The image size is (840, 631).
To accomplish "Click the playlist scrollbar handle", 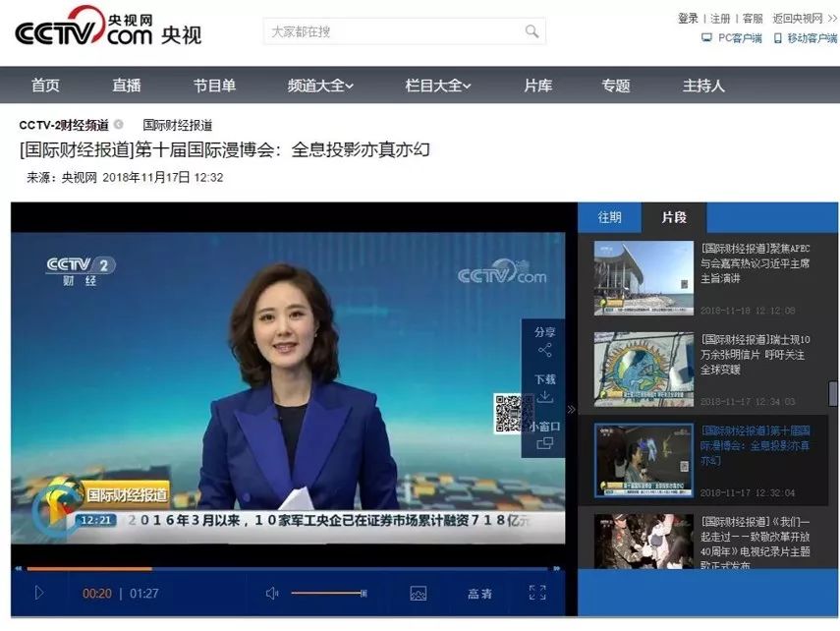I will pos(832,394).
